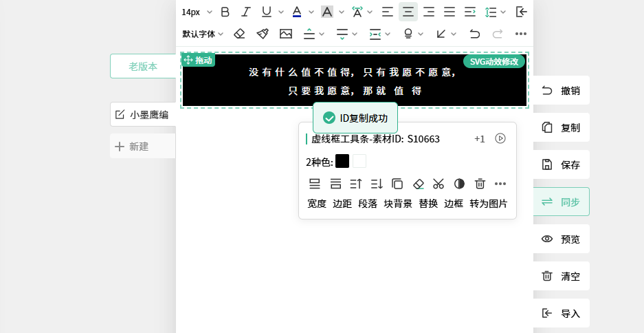Image resolution: width=644 pixels, height=333 pixels.
Task: Toggle center alignment
Action: tap(408, 12)
